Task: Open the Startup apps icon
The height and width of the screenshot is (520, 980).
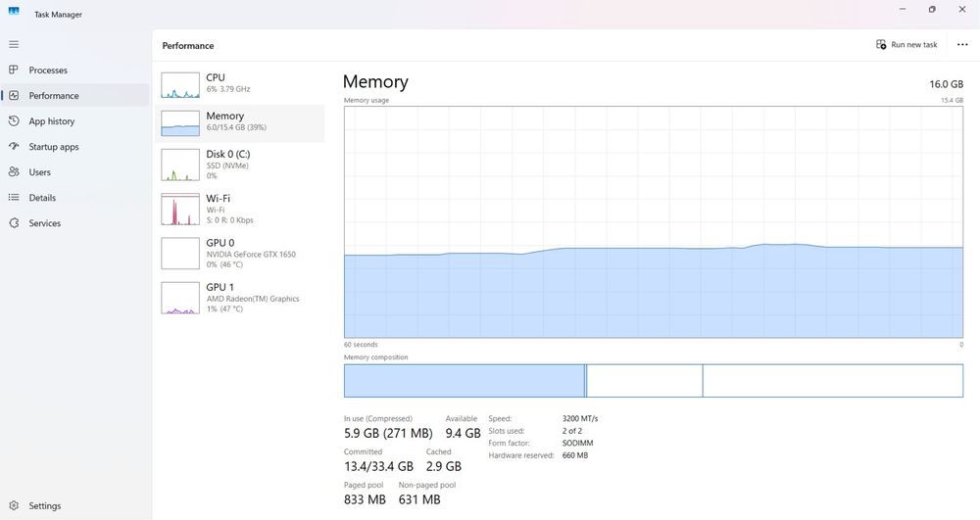Action: point(14,147)
